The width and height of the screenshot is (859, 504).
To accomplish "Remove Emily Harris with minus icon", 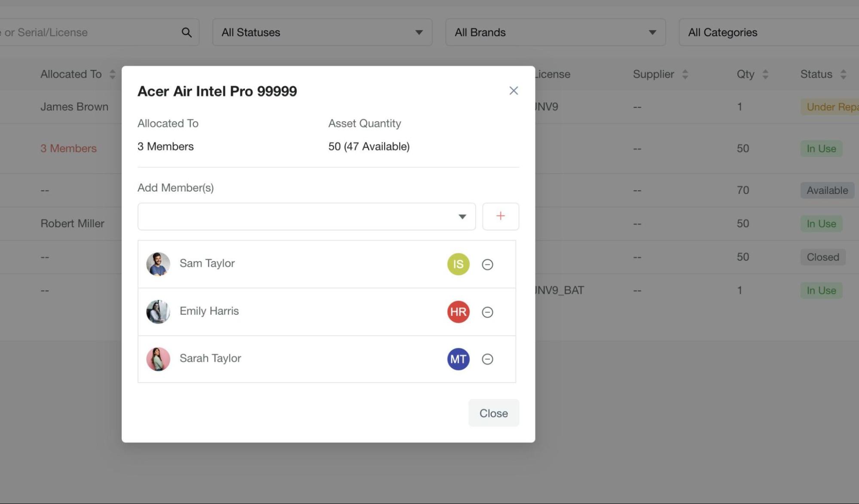I will coord(487,312).
